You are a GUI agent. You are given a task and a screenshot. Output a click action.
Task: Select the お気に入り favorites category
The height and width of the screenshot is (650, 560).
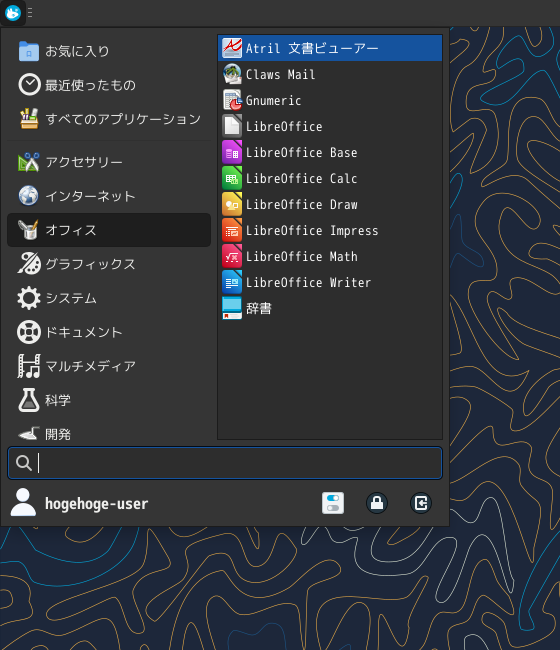click(x=109, y=51)
